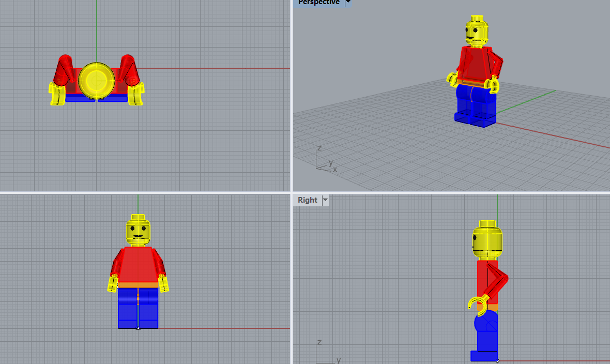Select the circular yellow head in the top-down view

tap(97, 81)
